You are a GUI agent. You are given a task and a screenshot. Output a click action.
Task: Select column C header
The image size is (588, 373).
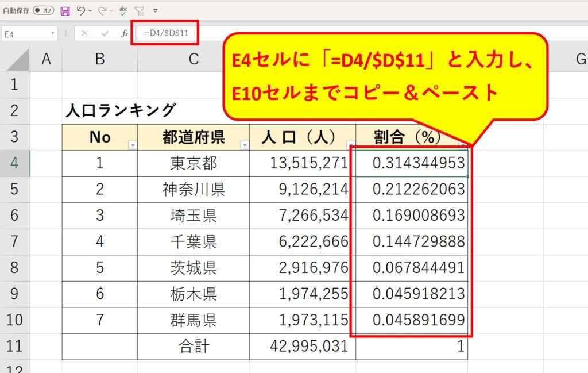[x=192, y=58]
